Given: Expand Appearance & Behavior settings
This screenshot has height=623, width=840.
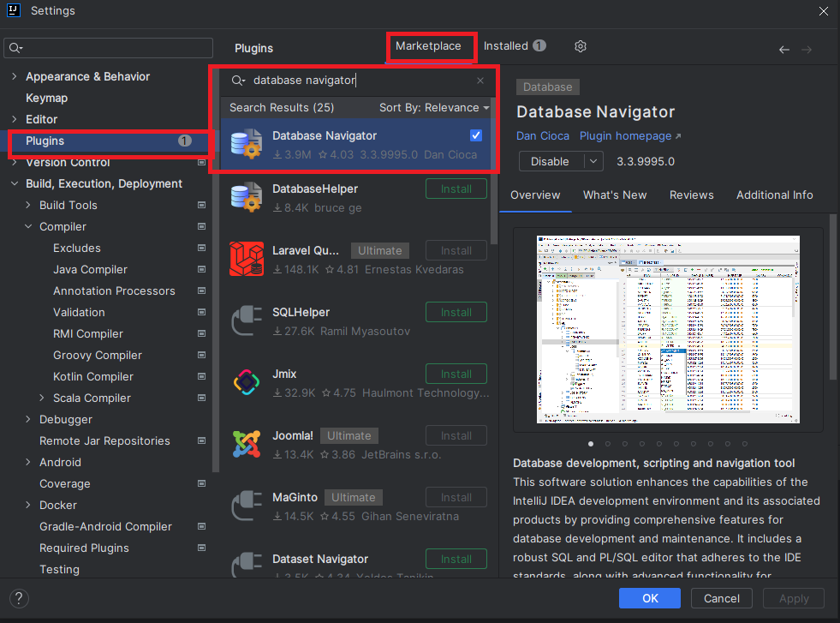Looking at the screenshot, I should coord(15,76).
